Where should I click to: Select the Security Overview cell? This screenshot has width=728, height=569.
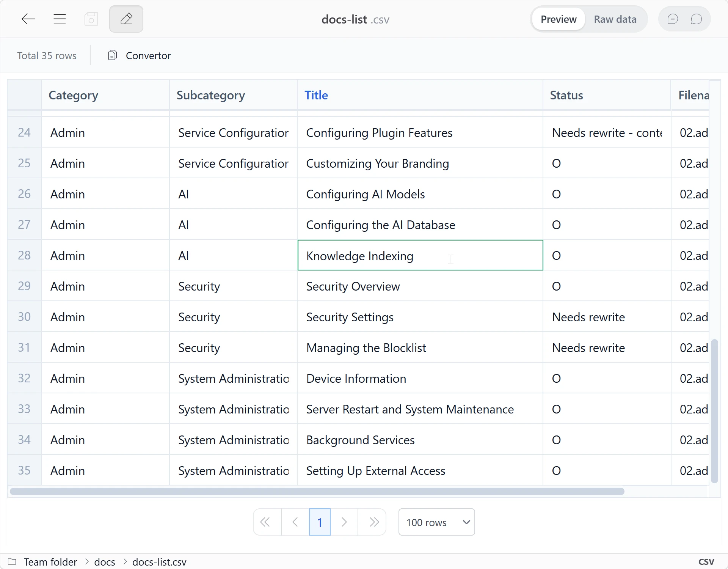[420, 286]
